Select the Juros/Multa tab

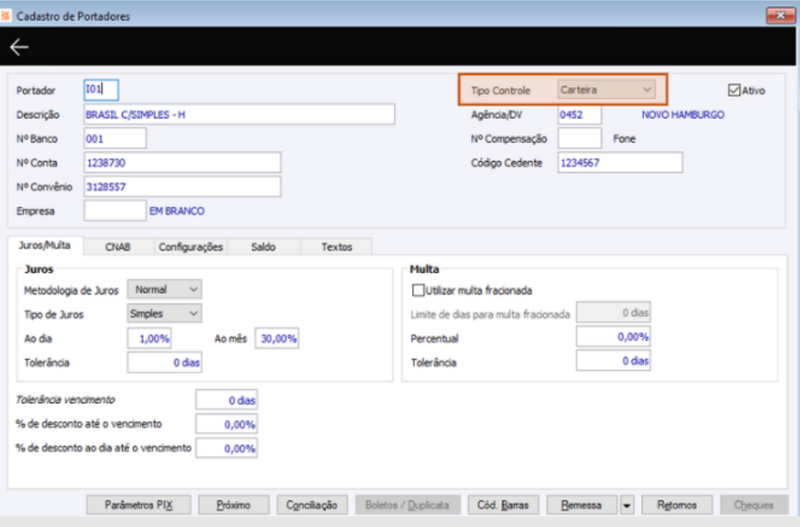45,245
